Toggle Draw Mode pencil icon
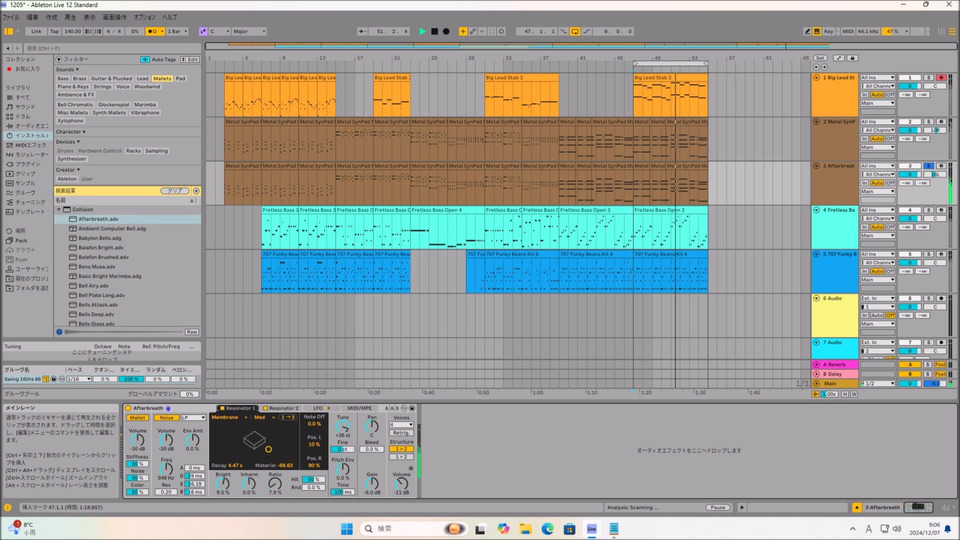 [x=807, y=31]
